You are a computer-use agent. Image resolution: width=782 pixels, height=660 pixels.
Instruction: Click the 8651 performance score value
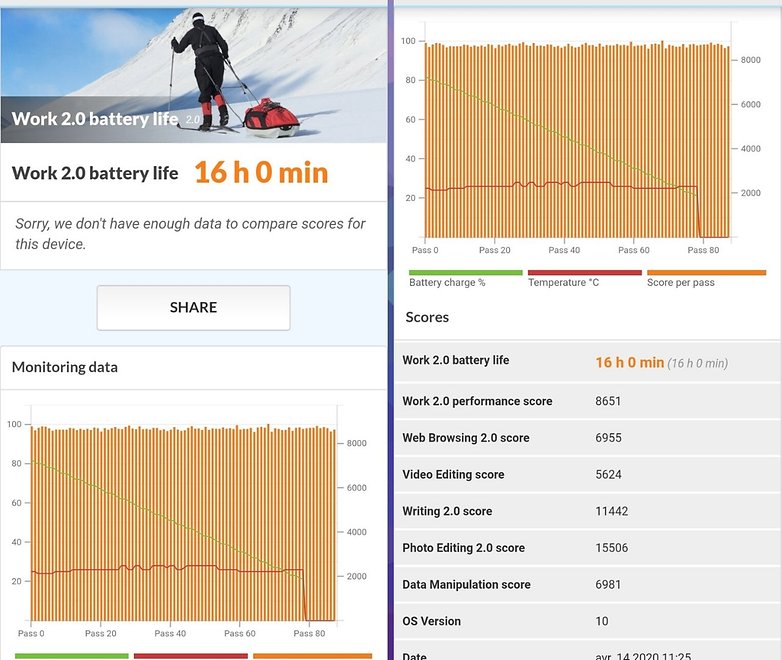pyautogui.click(x=608, y=401)
